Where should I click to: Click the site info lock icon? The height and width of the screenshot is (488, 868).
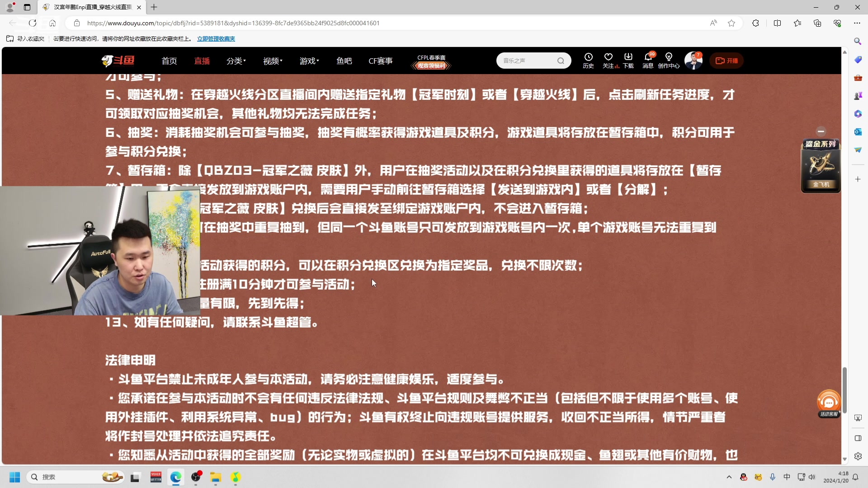[77, 23]
